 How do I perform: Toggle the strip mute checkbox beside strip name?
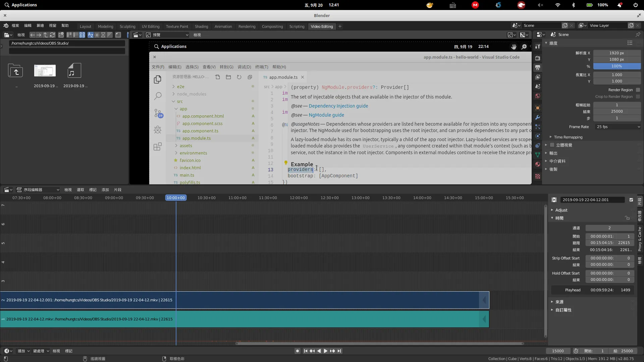point(631,200)
